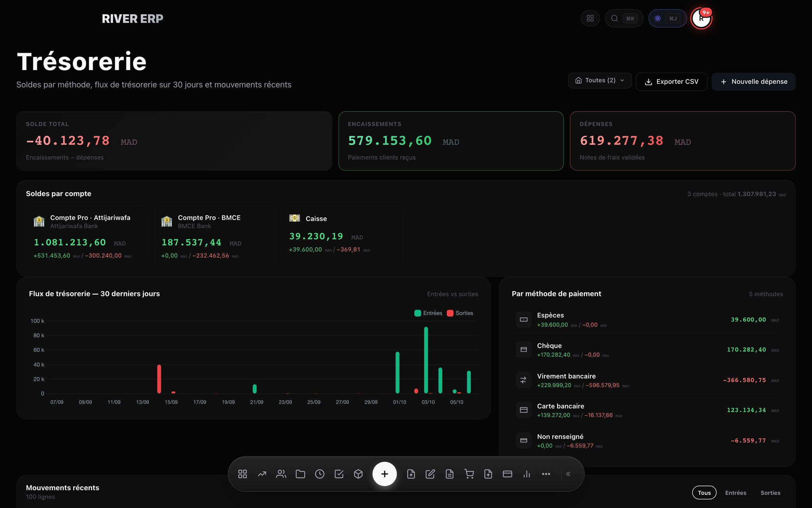This screenshot has height=508, width=812.
Task: Open the clock icon in the dock
Action: pos(320,474)
